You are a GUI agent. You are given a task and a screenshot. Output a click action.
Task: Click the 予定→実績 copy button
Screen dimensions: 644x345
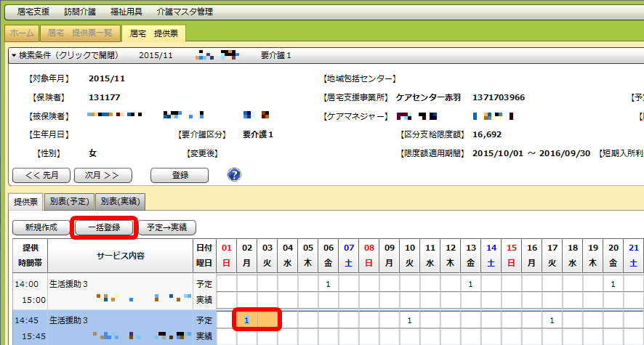(166, 227)
